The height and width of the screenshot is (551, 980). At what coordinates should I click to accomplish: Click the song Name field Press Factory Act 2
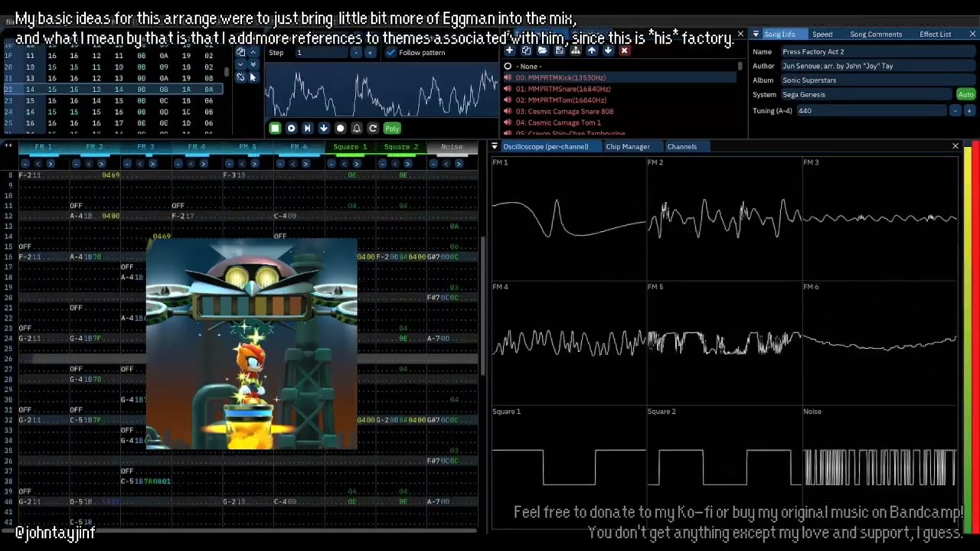click(877, 52)
